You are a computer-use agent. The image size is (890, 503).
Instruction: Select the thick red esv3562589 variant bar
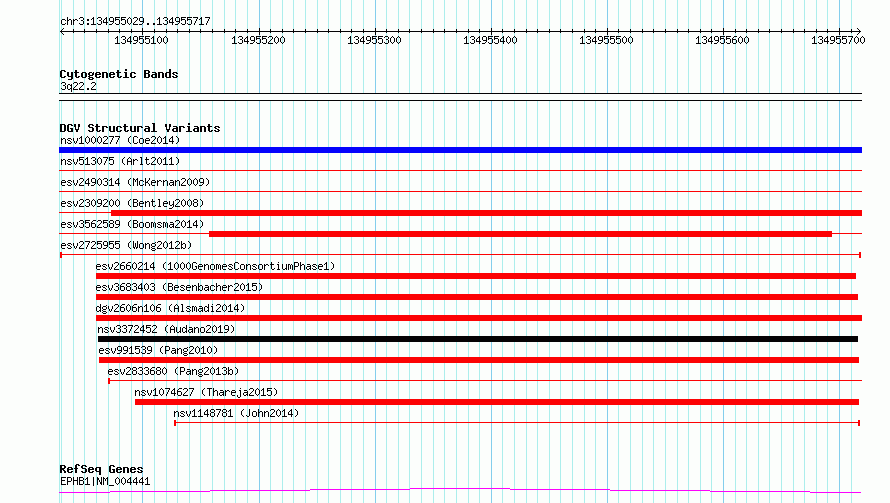coord(520,234)
